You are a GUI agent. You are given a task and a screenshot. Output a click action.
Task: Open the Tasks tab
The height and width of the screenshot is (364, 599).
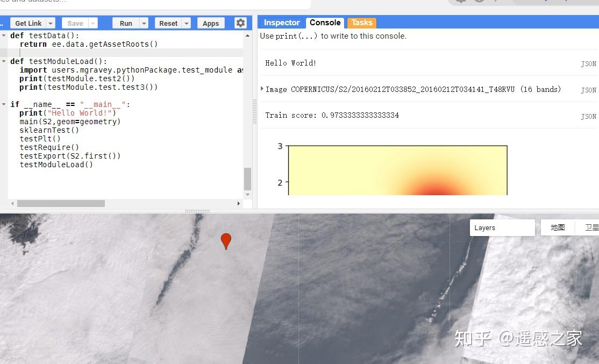coord(361,23)
